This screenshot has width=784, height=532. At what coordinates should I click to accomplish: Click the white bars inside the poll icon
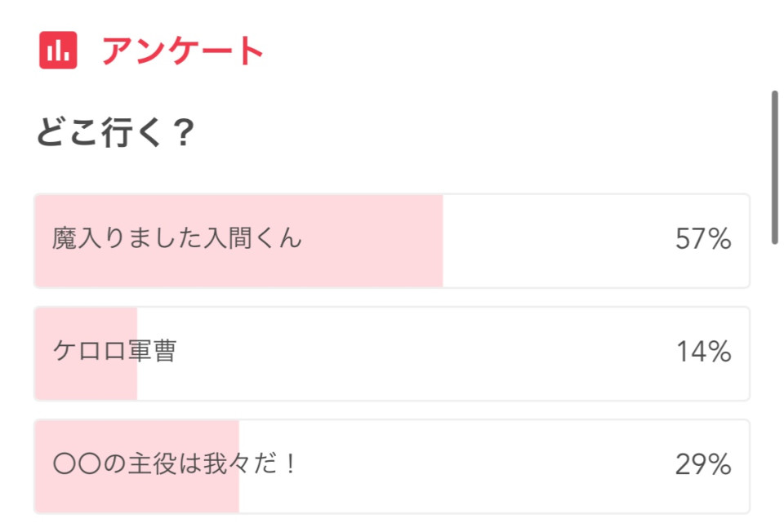pos(58,52)
